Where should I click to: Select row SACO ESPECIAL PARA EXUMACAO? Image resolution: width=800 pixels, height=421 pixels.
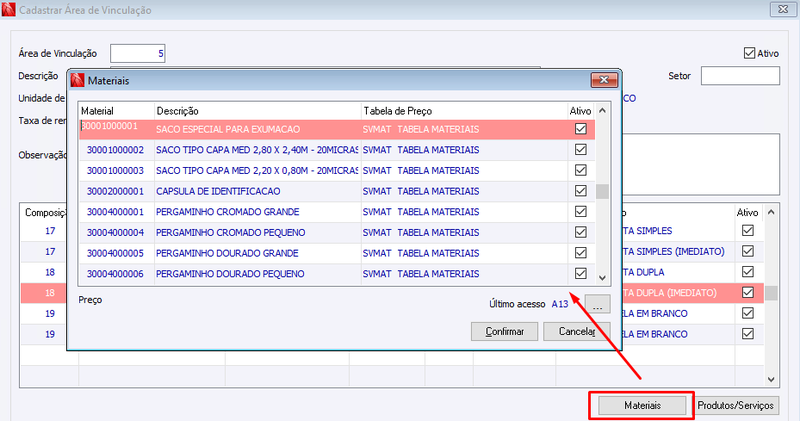click(x=337, y=129)
